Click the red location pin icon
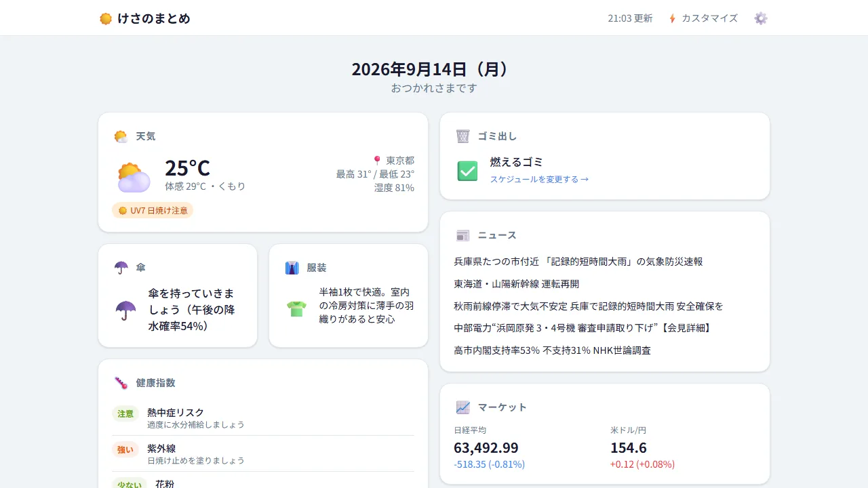The height and width of the screenshot is (488, 868). click(377, 161)
